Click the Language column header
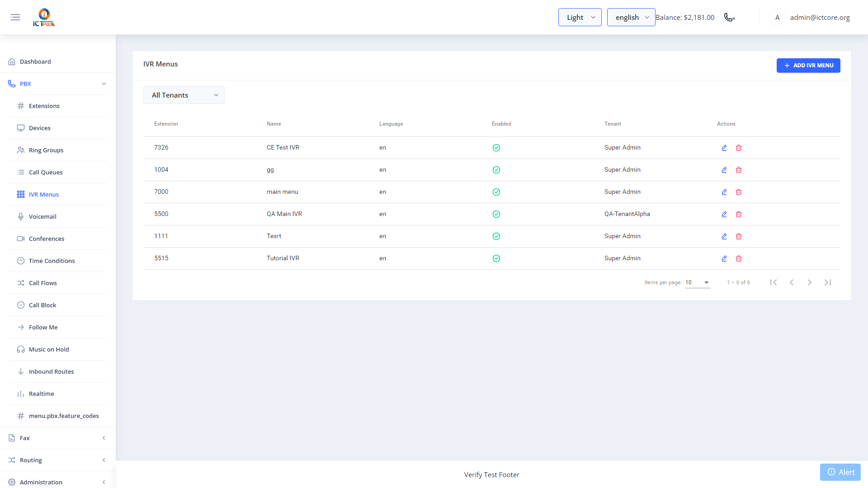 click(x=391, y=124)
